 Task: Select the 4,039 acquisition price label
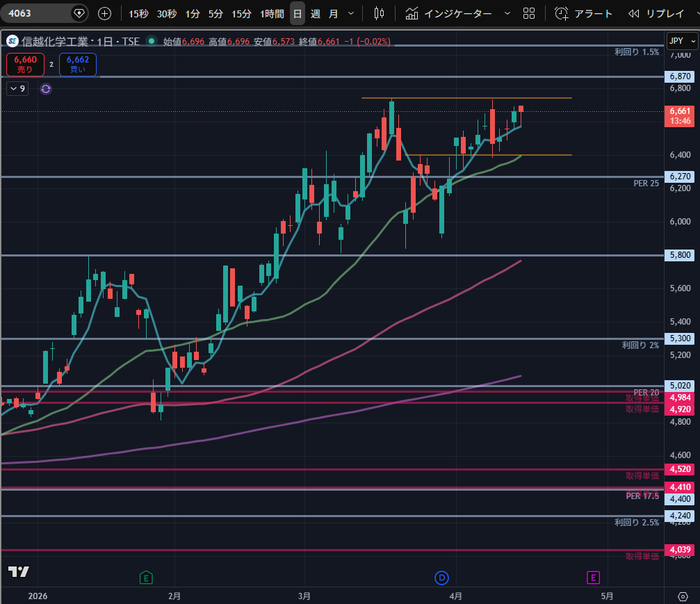679,550
